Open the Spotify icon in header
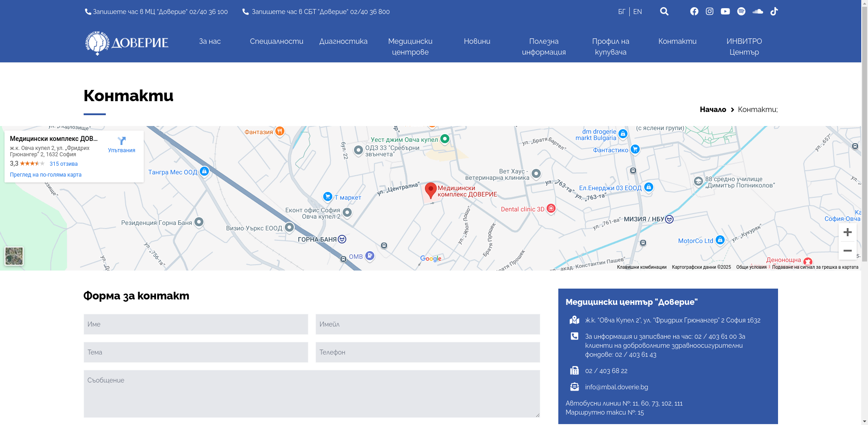 click(741, 11)
